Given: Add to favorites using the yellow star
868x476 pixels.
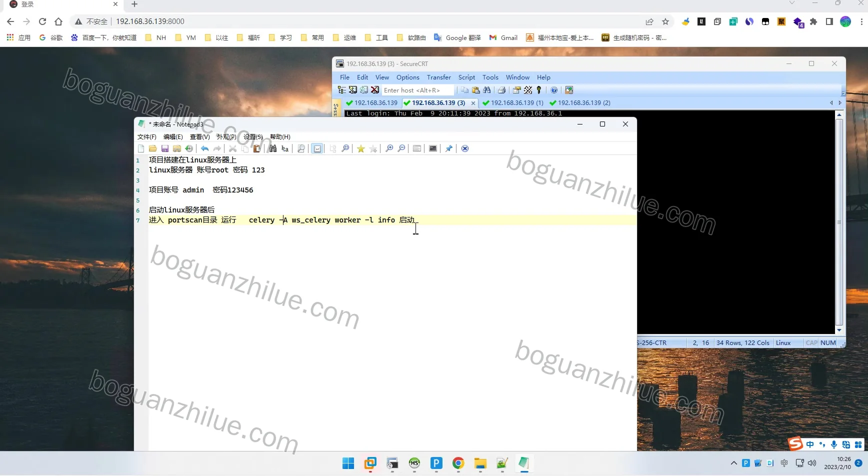Looking at the screenshot, I should 361,148.
